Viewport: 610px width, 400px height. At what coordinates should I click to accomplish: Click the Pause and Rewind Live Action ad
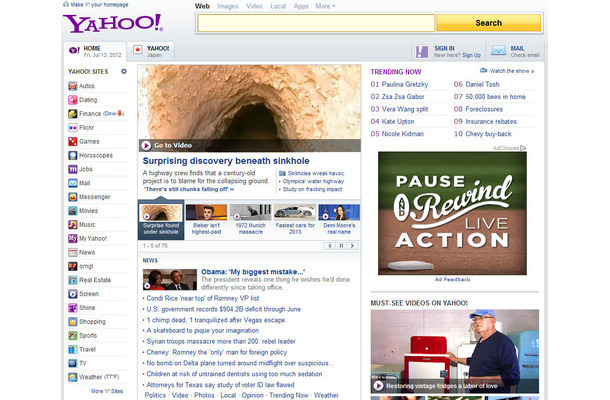452,213
